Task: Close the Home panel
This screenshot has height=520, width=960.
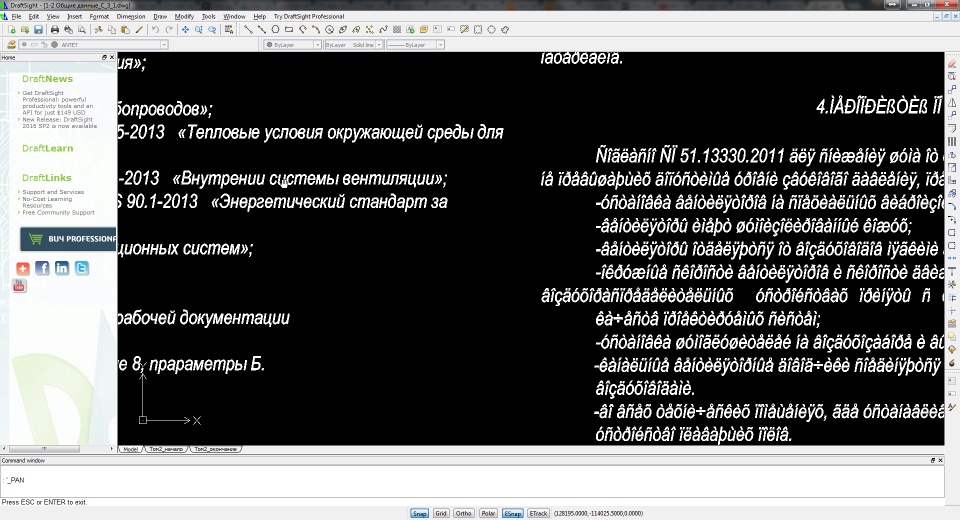Action: click(x=112, y=57)
